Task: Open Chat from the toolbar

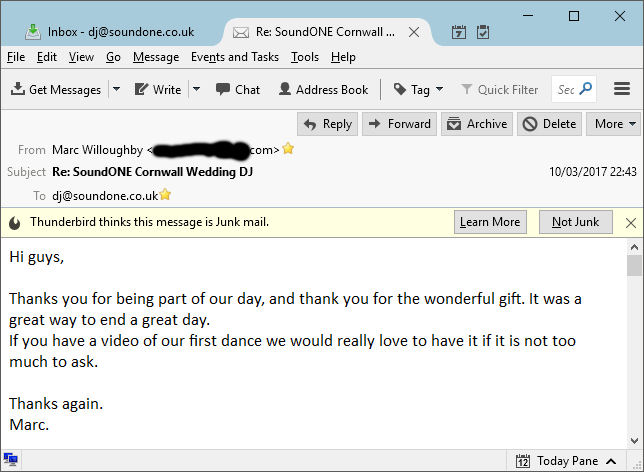Action: [x=238, y=89]
